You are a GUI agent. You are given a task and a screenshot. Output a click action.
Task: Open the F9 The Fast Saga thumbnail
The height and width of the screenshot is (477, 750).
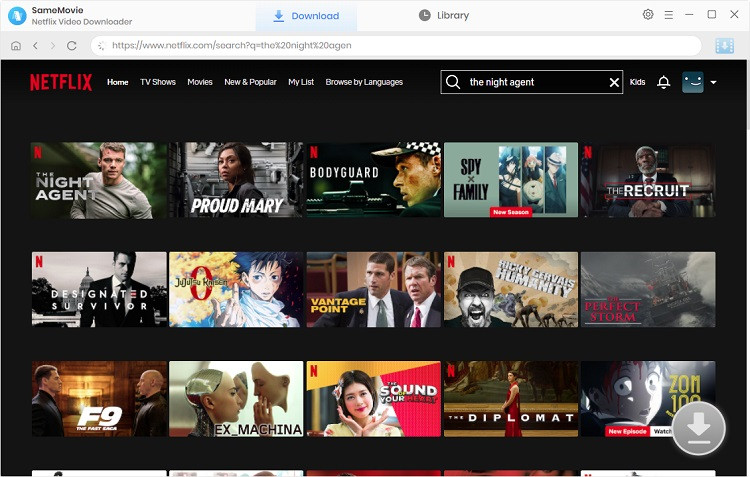click(x=99, y=399)
